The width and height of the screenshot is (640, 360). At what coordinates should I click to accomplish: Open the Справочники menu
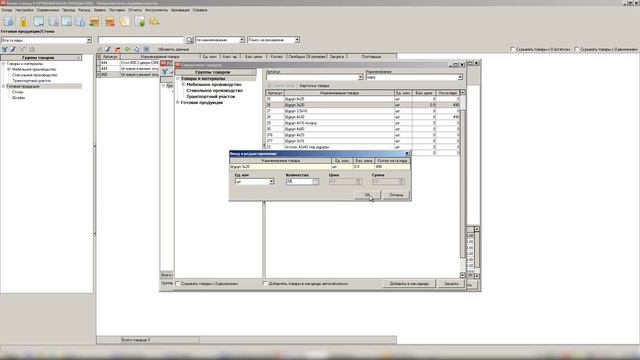tap(48, 10)
